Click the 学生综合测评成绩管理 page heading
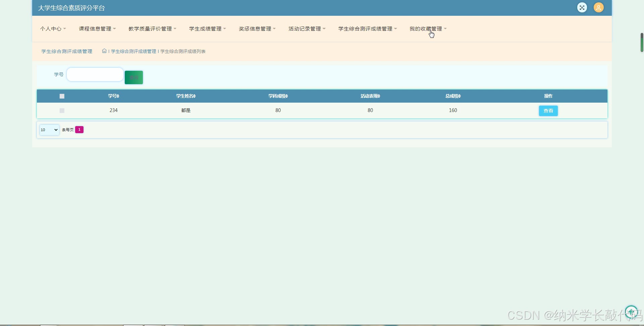 point(67,51)
